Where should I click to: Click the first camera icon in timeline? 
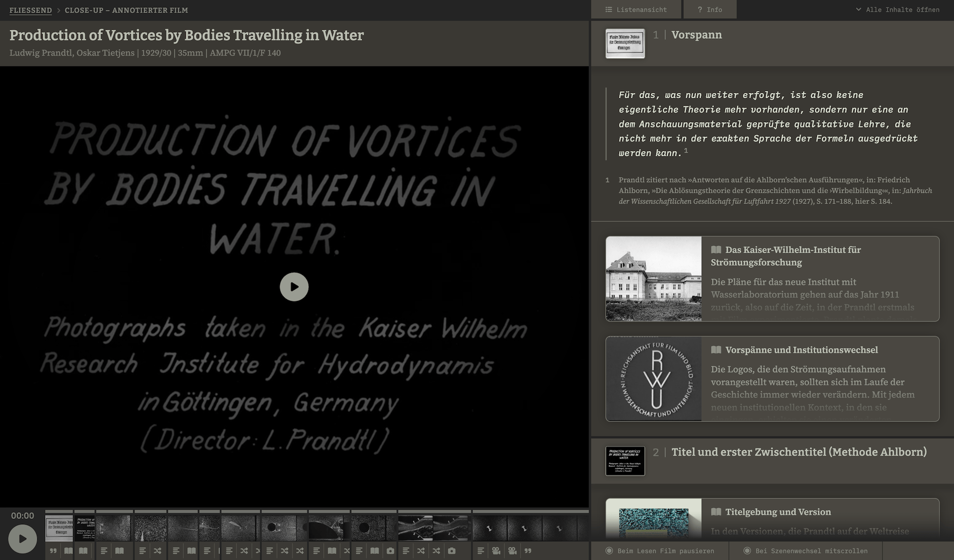tap(391, 551)
